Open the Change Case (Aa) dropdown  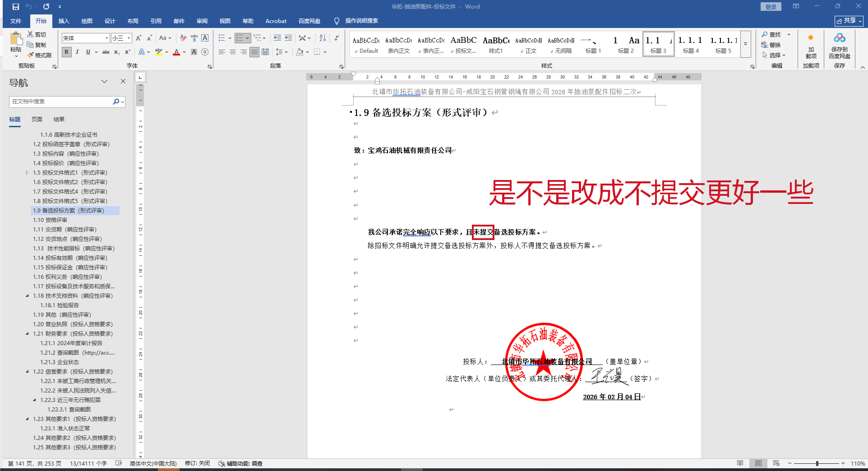[165, 38]
